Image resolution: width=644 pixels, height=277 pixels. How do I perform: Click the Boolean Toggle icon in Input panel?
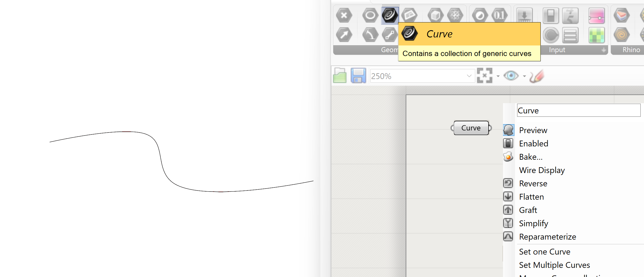click(551, 16)
